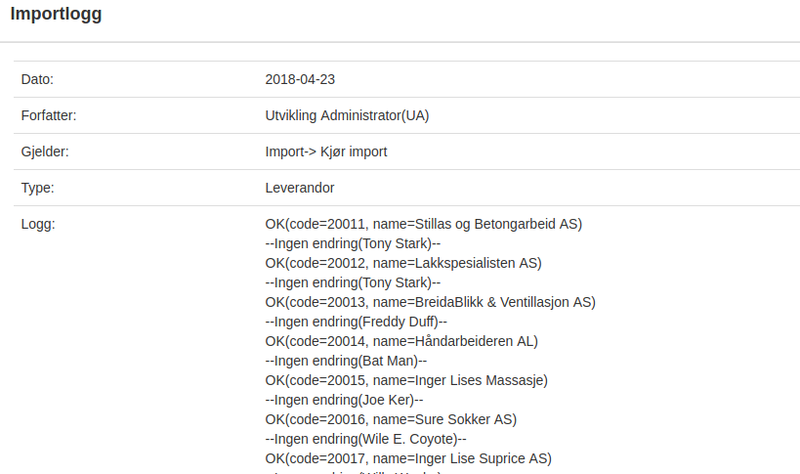Click log entry code=20014 Håndarbeideren AL
The image size is (800, 474).
pos(402,341)
